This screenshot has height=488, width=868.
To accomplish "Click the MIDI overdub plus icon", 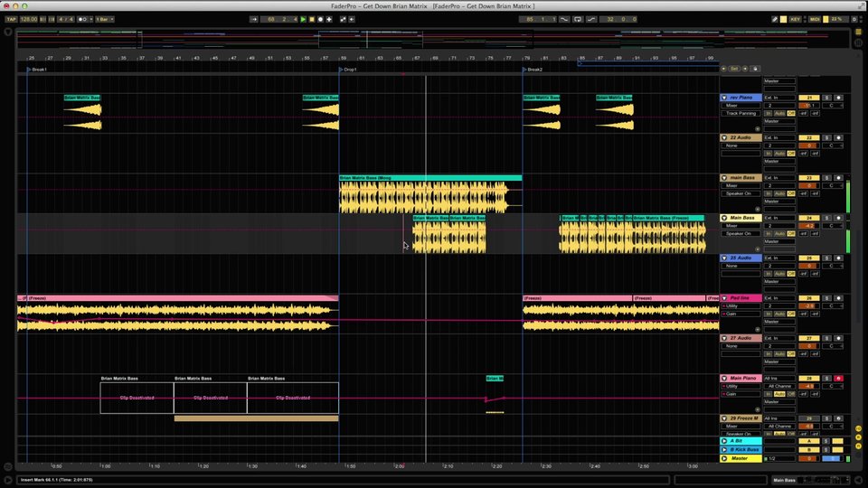I will pyautogui.click(x=329, y=19).
